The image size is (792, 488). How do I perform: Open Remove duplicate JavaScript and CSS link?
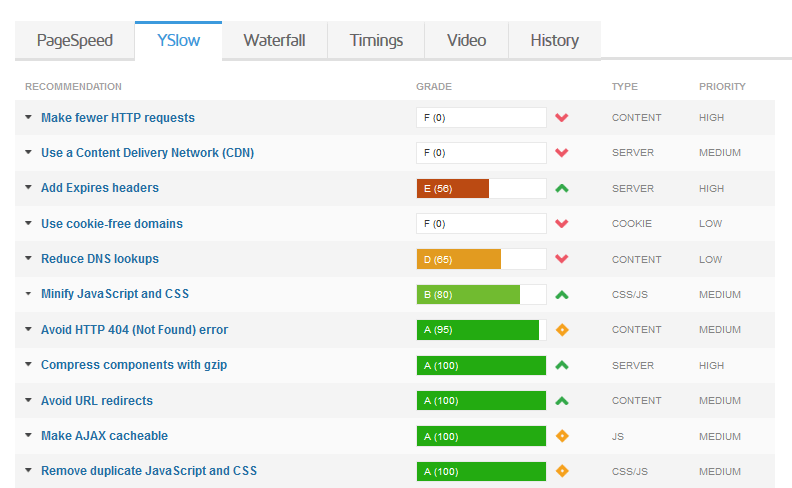[149, 471]
